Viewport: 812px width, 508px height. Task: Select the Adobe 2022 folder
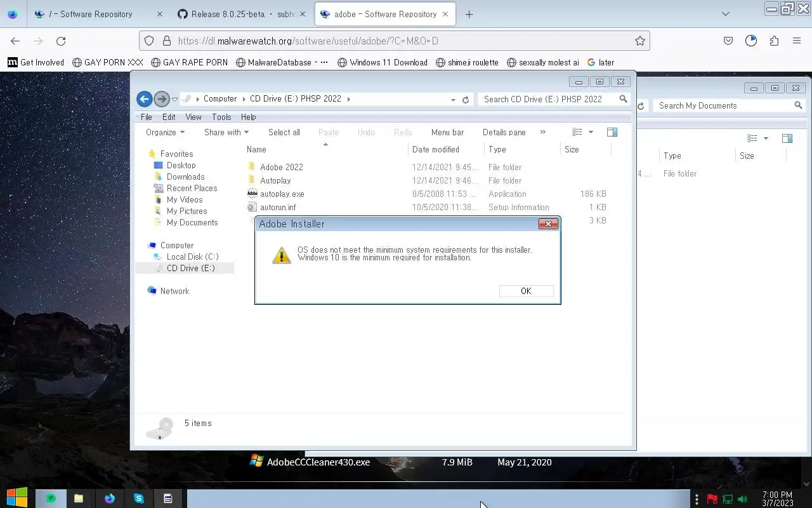click(282, 167)
